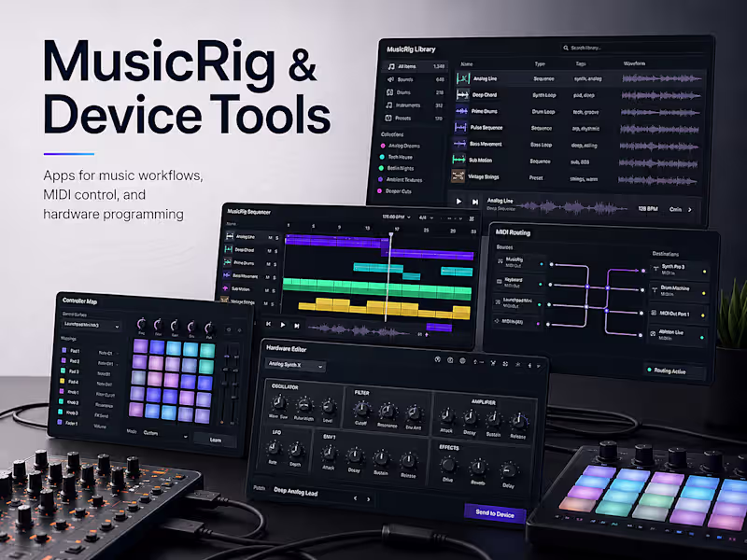Click globe toolbar icon in Hardware Editor
The height and width of the screenshot is (560, 747).
[x=462, y=361]
